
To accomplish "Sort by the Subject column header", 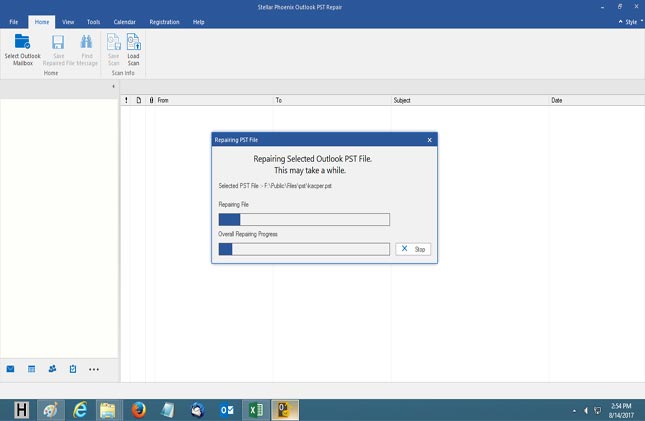I will [470, 100].
